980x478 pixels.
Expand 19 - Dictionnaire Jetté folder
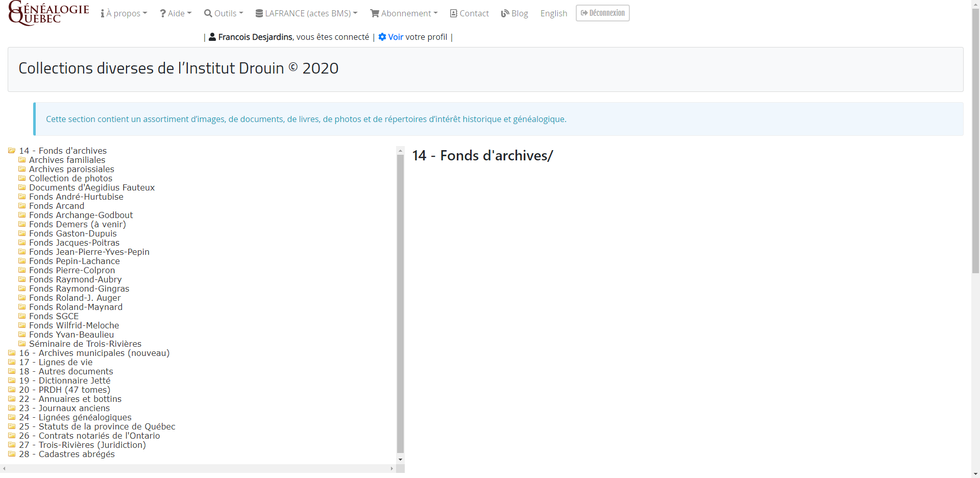12,380
